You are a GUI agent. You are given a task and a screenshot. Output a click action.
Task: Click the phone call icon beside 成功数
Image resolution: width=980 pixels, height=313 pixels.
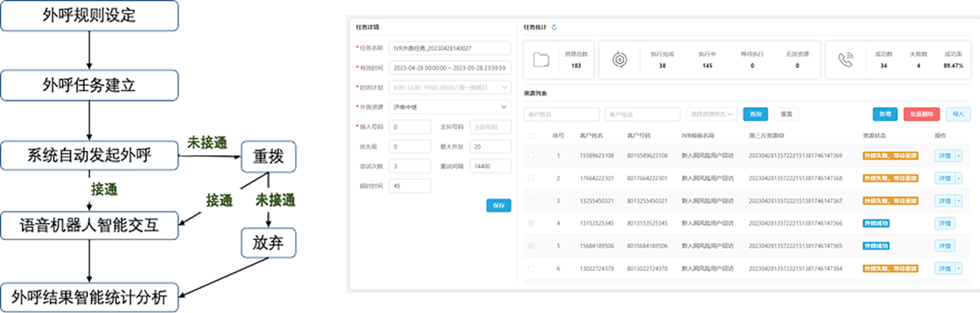coord(846,59)
